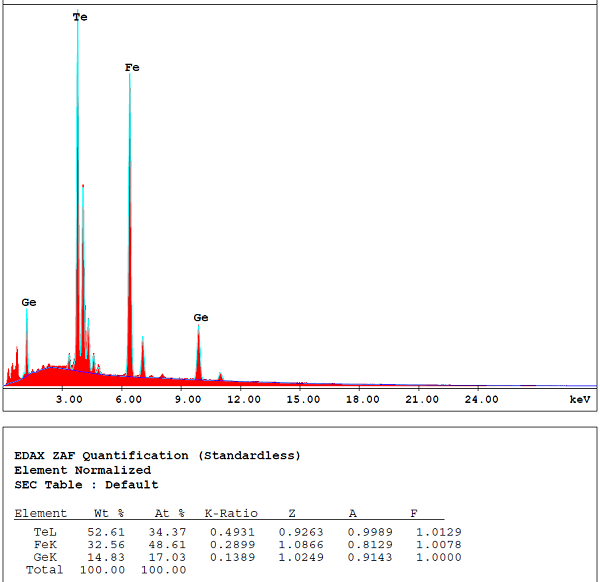Click the Element Normalized line

point(83,470)
